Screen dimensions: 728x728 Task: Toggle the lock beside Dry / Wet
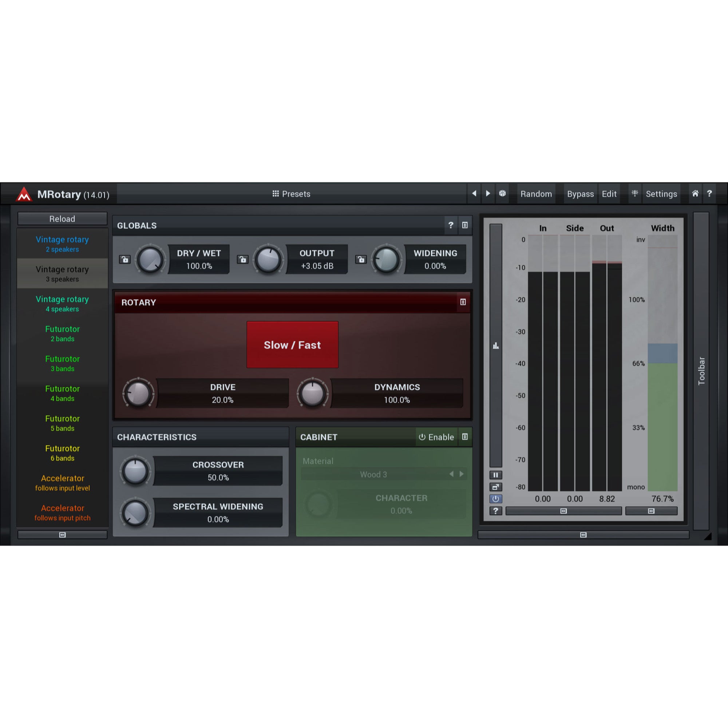click(x=125, y=259)
